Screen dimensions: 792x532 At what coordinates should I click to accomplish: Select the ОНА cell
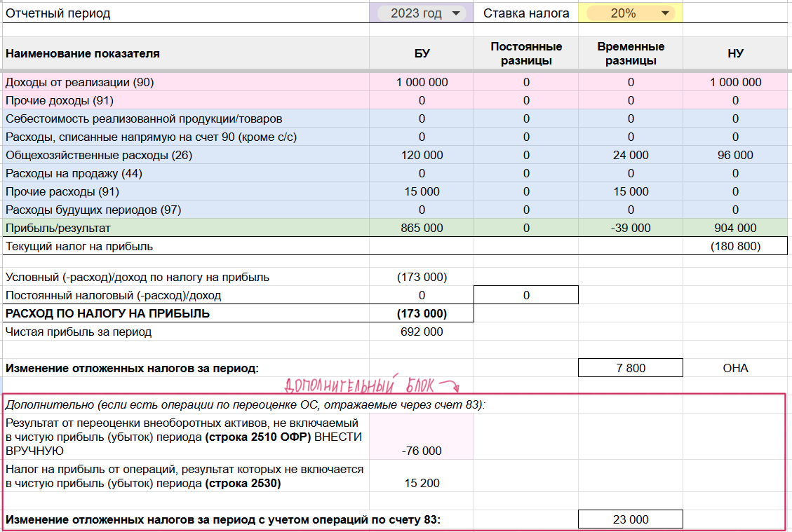tap(735, 368)
